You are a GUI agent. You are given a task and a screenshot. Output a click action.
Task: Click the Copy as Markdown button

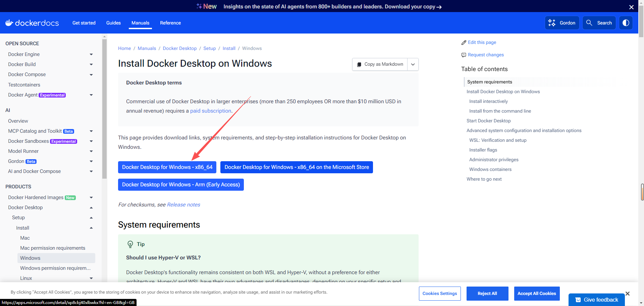(x=380, y=64)
